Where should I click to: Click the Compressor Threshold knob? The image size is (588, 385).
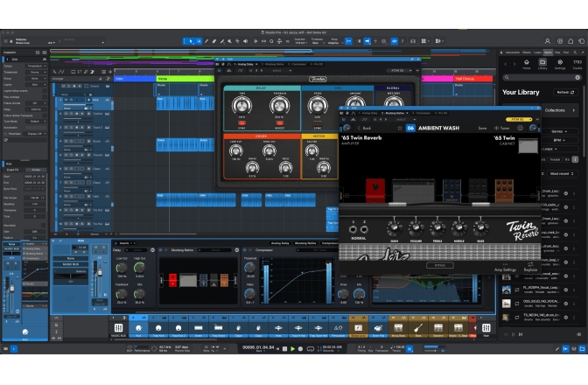pos(249,267)
